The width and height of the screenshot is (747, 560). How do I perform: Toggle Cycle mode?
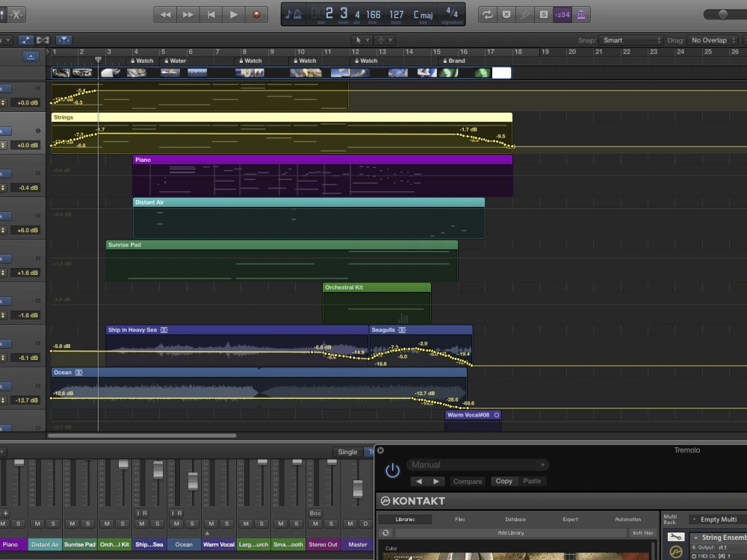(x=487, y=15)
